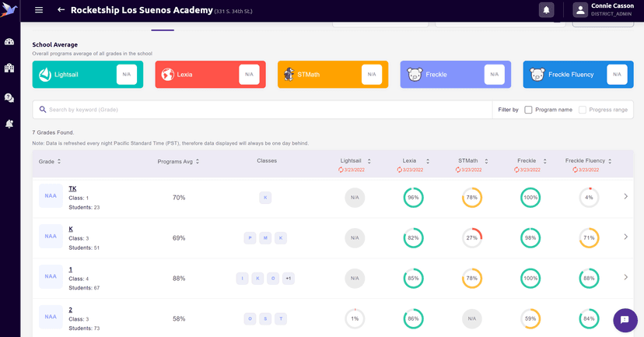Click the 7 Grades Found text
This screenshot has height=337, width=644.
pos(53,132)
